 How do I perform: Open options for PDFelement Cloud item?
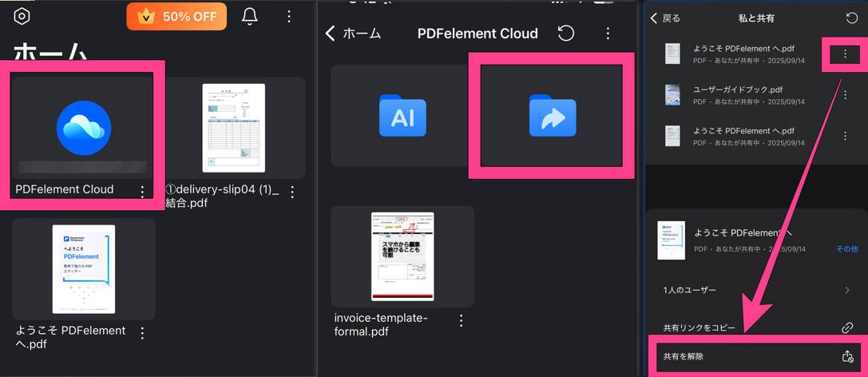click(143, 192)
